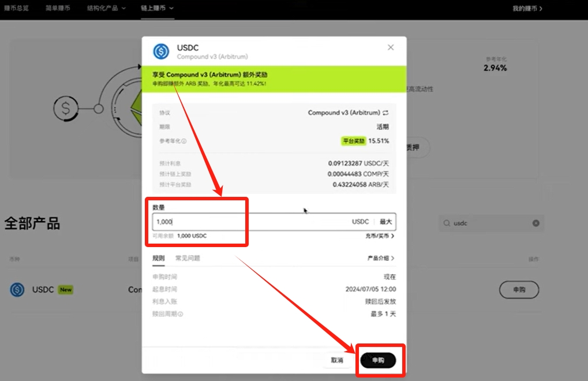Click the 15.51% reference APY value
The image size is (588, 381).
point(379,141)
